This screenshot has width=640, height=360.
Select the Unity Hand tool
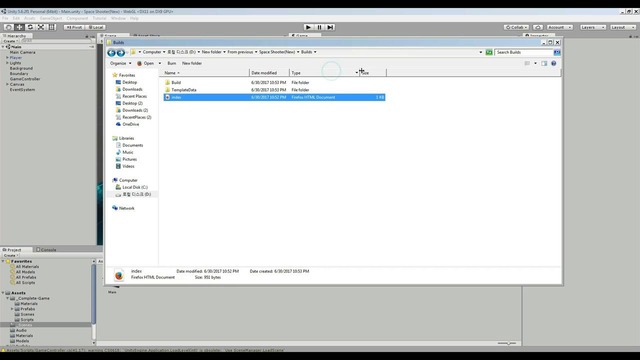coord(8,27)
